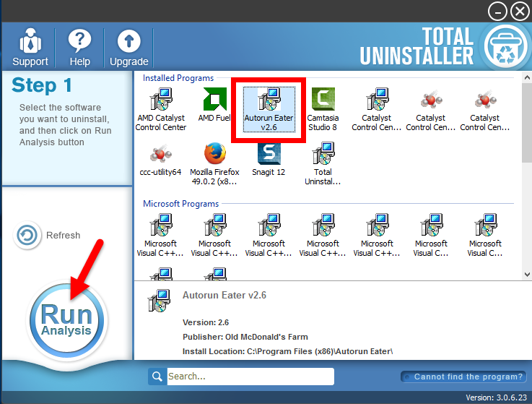Click the Version: 3.0.6.23 status text

pos(496,397)
